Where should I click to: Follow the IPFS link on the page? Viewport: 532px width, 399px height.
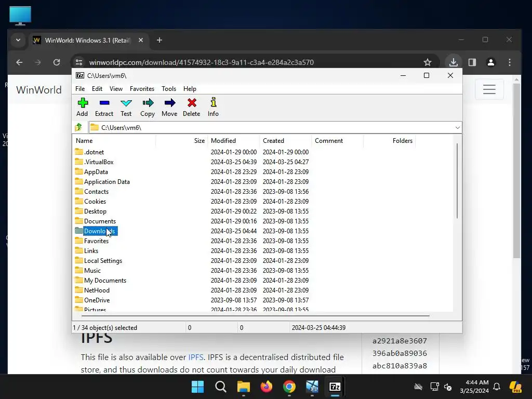point(196,357)
